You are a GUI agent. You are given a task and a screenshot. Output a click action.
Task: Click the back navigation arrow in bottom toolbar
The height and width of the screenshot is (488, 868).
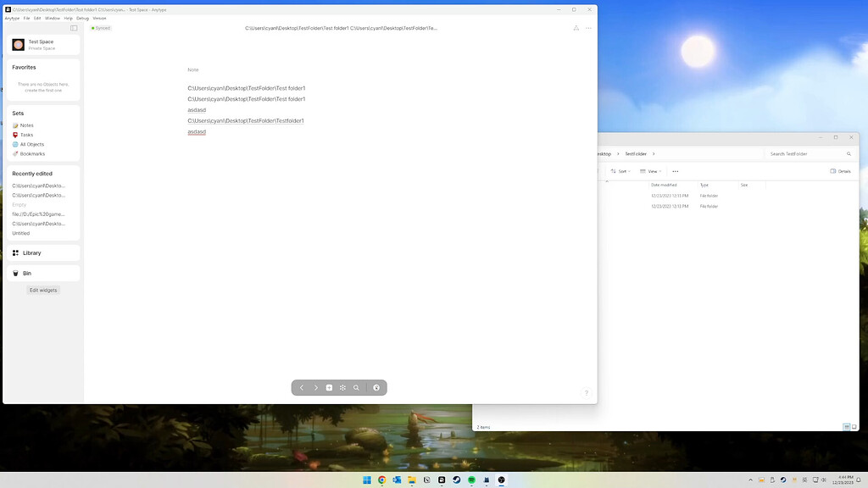tap(302, 387)
